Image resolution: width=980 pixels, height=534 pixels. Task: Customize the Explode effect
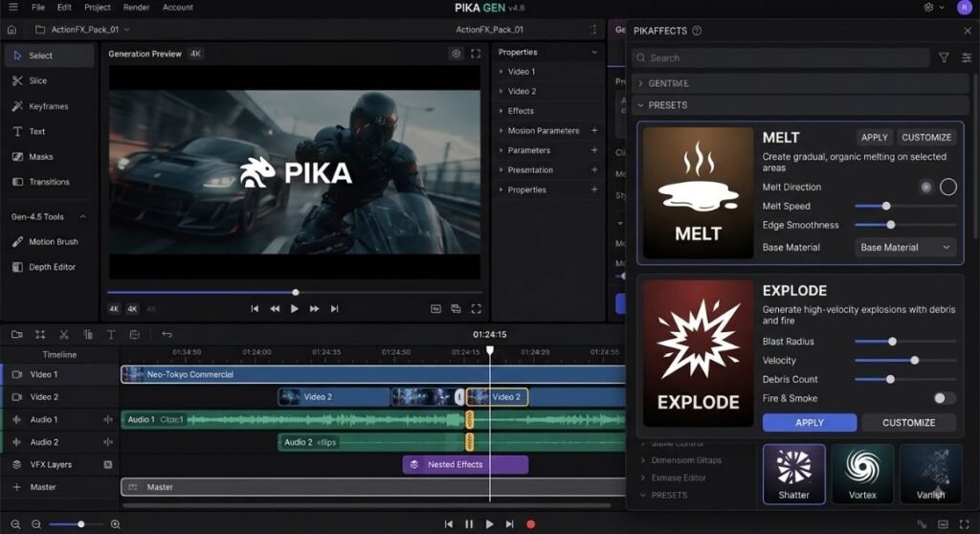pos(909,423)
